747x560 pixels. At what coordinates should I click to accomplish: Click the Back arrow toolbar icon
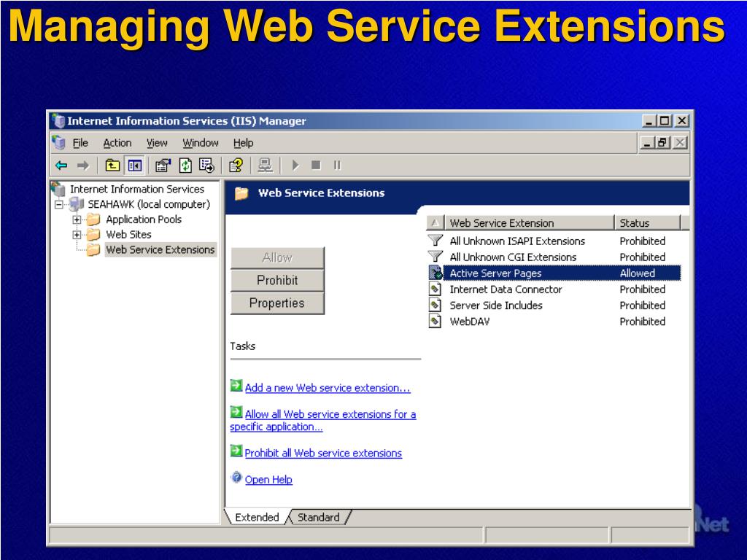tap(61, 166)
